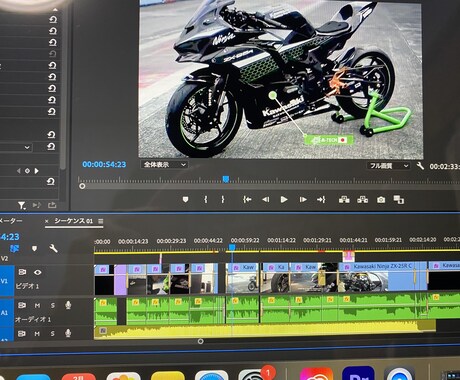Screen dimensions: 460x380
Task: Click the blue playhead on the timeline ruler
Action: (x=232, y=247)
